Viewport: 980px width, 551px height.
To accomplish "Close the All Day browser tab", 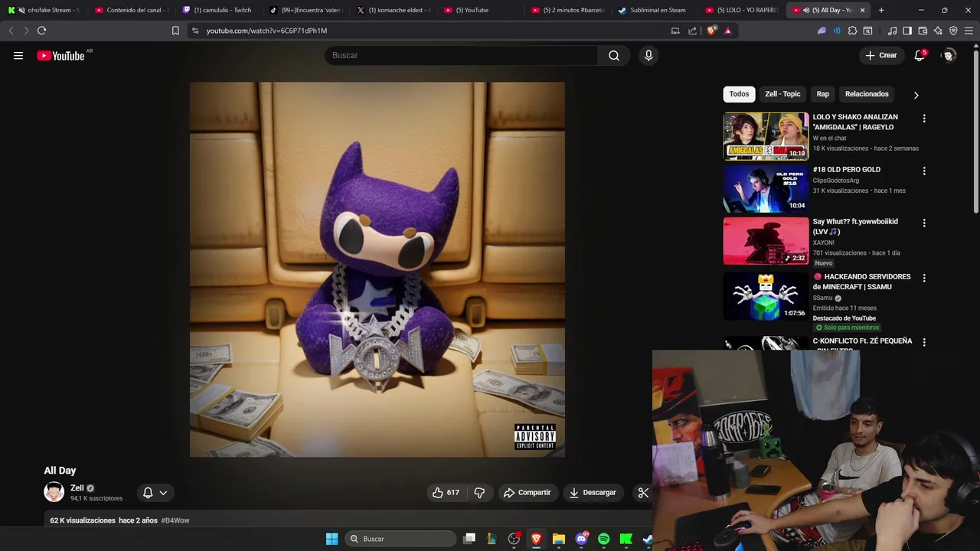I will (863, 10).
